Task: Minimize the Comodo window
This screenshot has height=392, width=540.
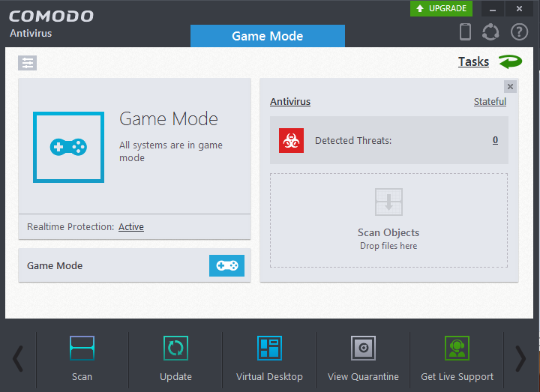Action: click(493, 8)
